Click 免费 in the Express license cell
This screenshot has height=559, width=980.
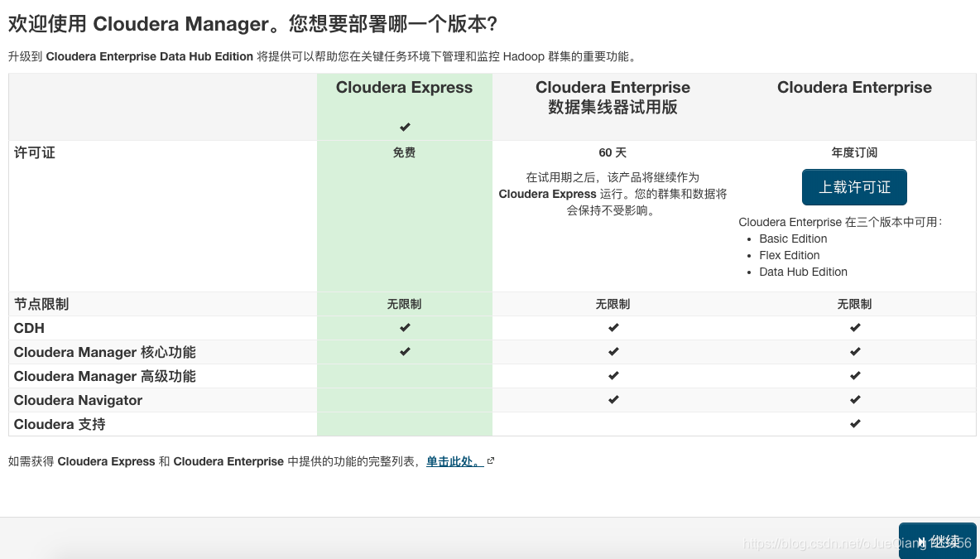point(405,152)
